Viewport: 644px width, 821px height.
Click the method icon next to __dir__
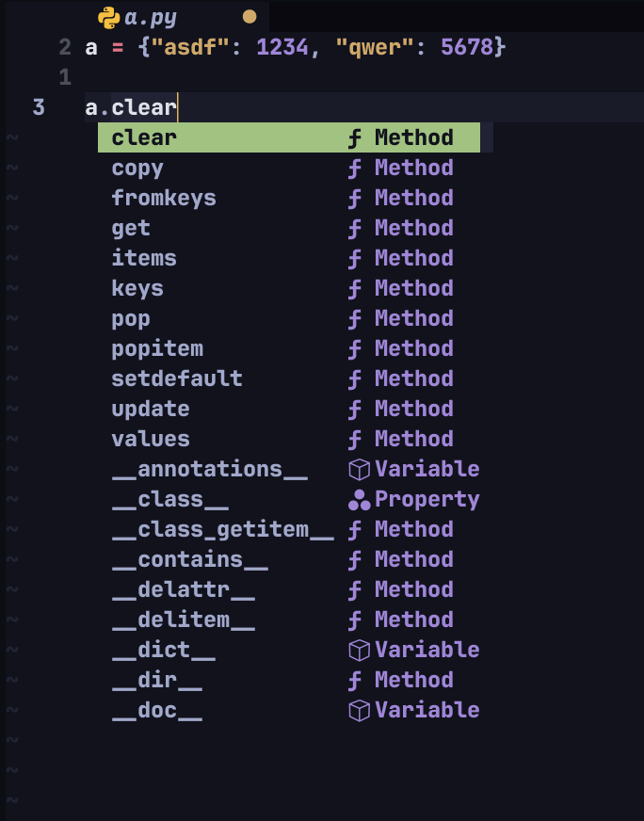point(354,681)
